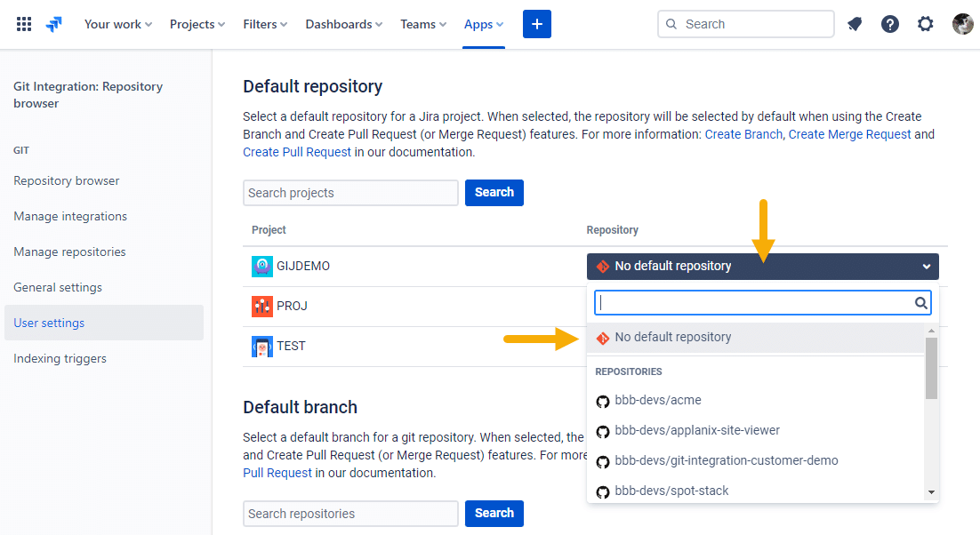Go to Manage integrations in sidebar
980x535 pixels.
[70, 216]
